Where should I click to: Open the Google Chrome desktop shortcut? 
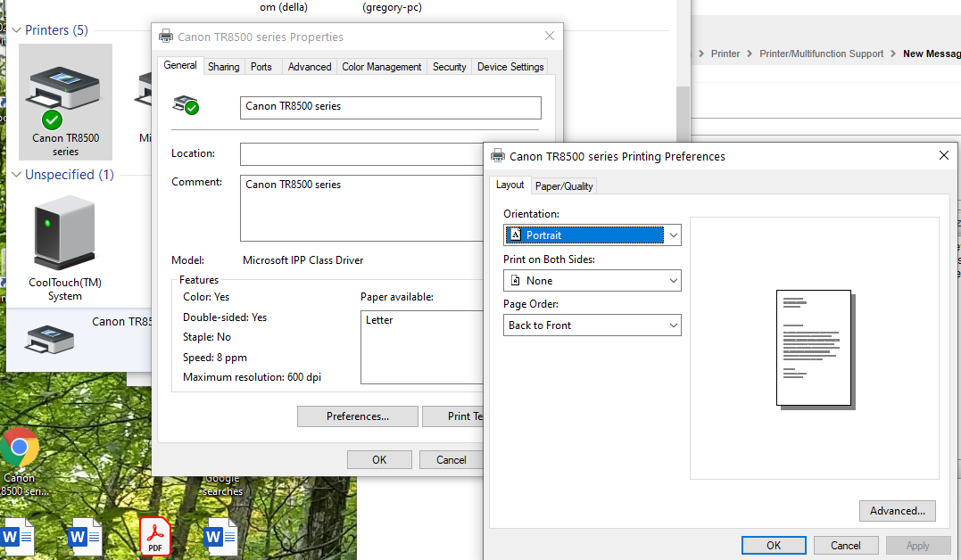coord(20,448)
